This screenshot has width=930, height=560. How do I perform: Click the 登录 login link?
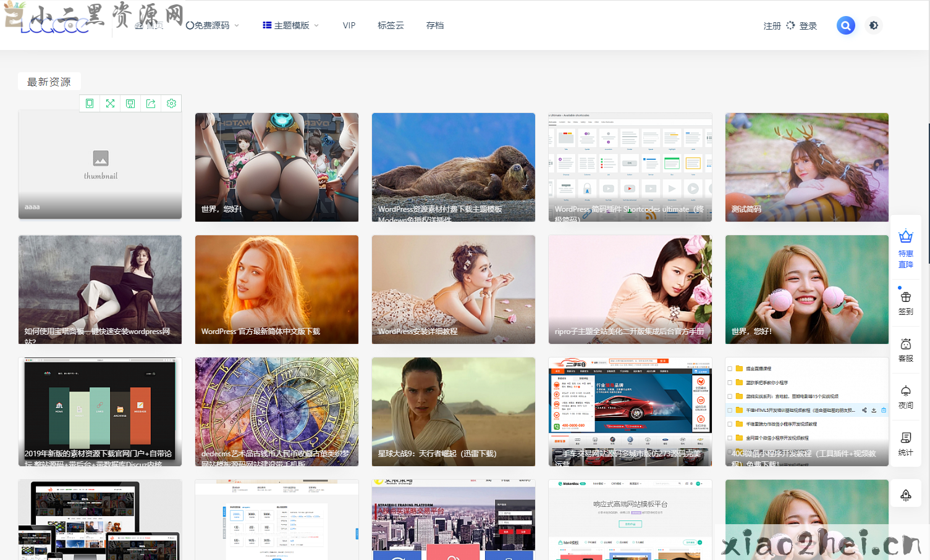tap(808, 25)
